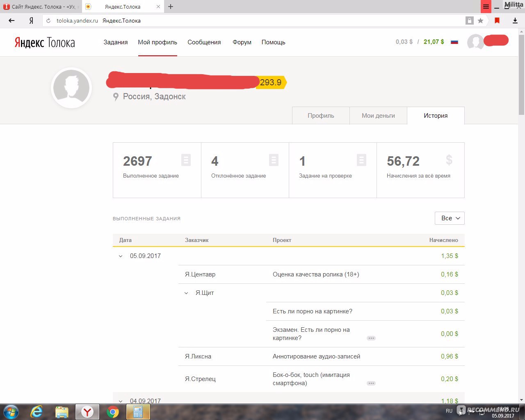525x420 pixels.
Task: Open File Explorer from the taskbar
Action: pyautogui.click(x=62, y=412)
